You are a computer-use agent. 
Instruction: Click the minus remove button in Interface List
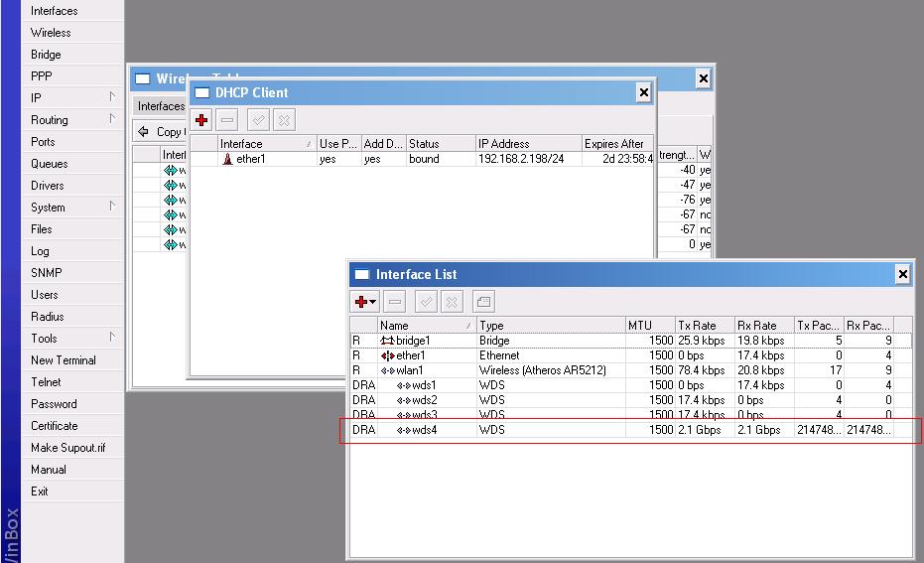point(395,302)
